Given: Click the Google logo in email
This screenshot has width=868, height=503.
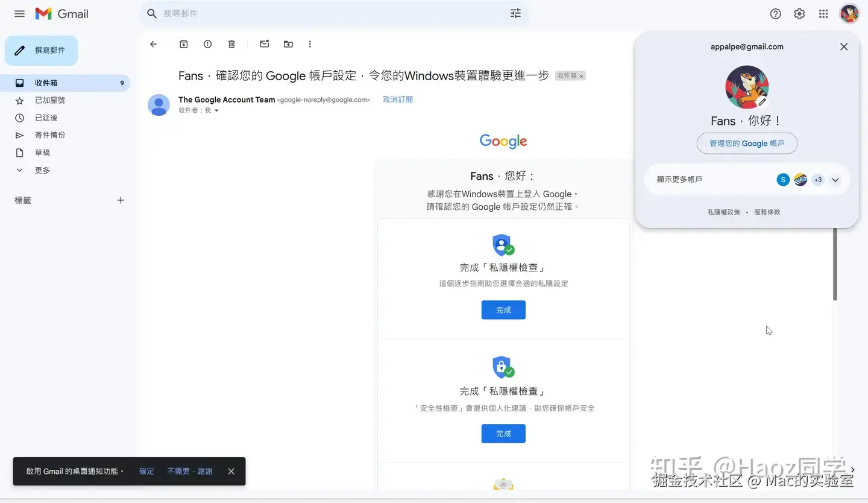Looking at the screenshot, I should coord(503,141).
